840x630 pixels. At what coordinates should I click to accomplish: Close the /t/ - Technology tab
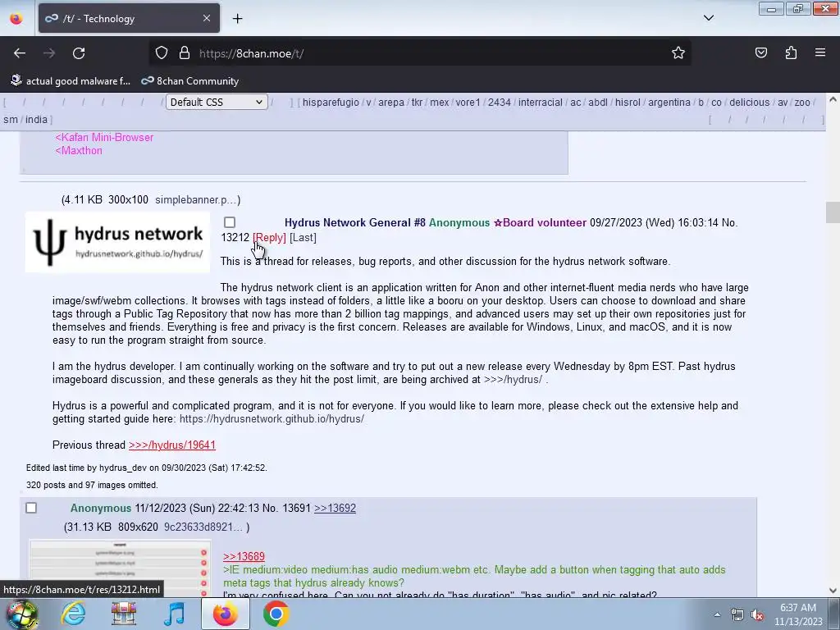click(x=207, y=18)
